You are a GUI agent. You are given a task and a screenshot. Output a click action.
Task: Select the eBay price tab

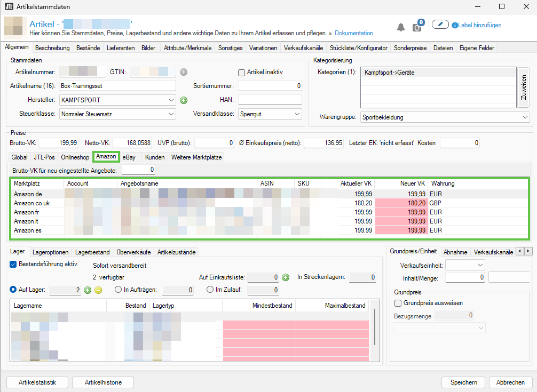129,157
